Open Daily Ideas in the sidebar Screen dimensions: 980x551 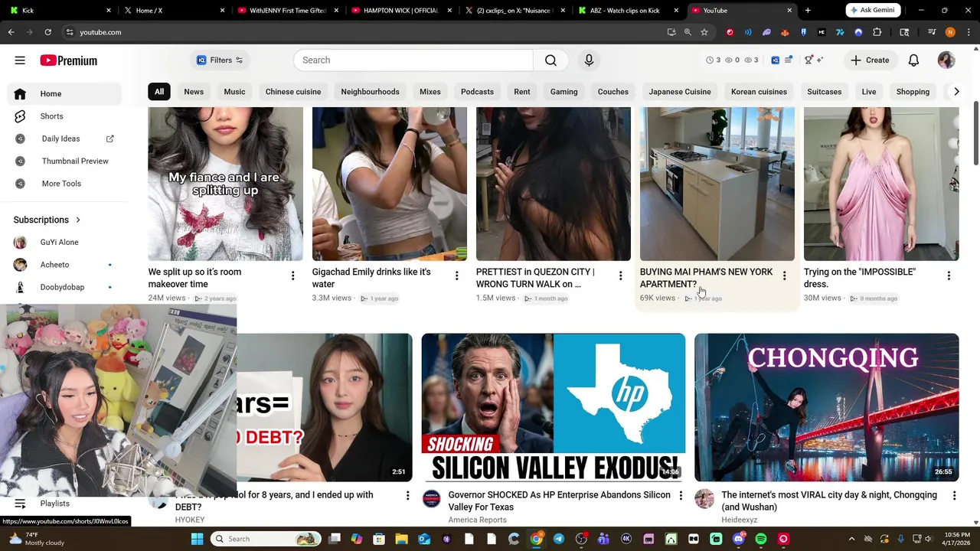[64, 139]
